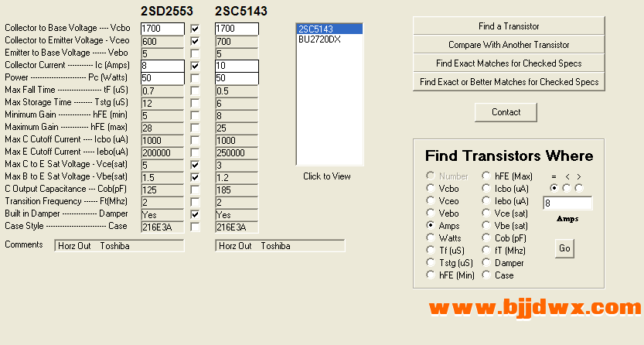Click the Amps search value input field

(x=567, y=203)
